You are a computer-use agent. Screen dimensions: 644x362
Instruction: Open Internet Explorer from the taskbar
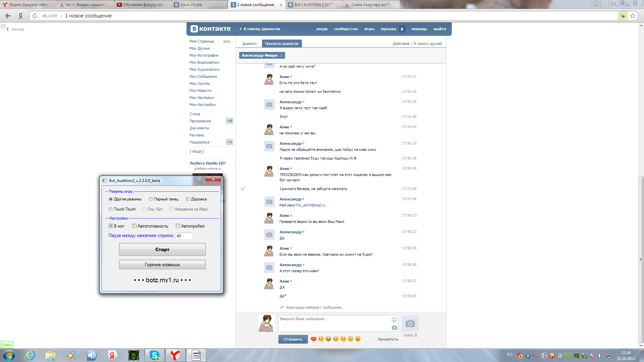pyautogui.click(x=30, y=355)
